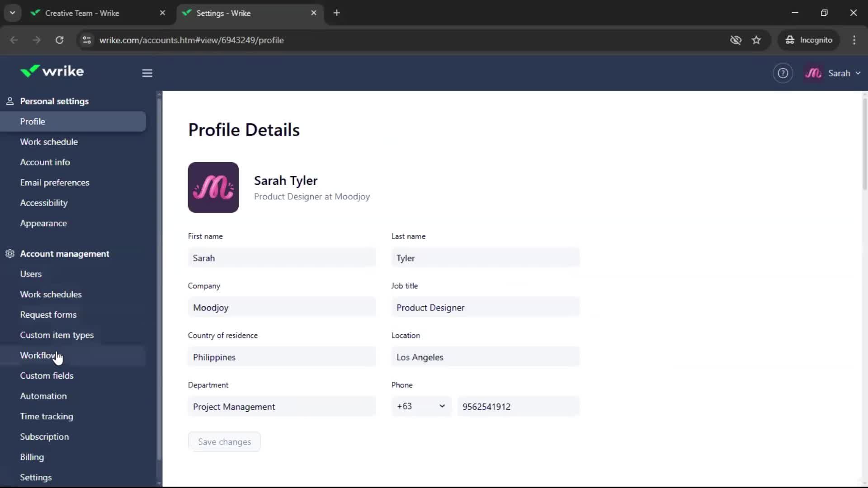Go back in browser history
Viewport: 868px width, 488px height.
pyautogui.click(x=14, y=40)
